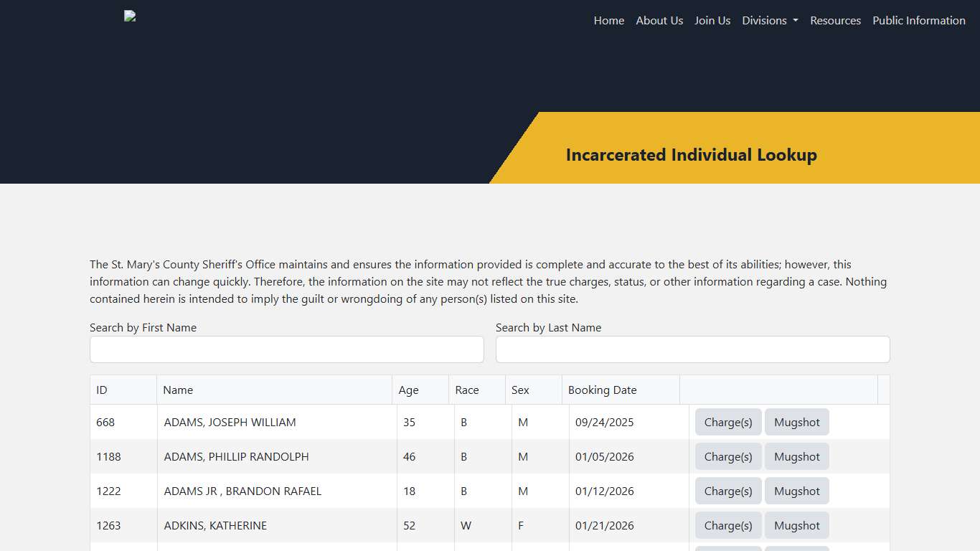Image resolution: width=980 pixels, height=551 pixels.
Task: Select the Name column header
Action: (178, 390)
